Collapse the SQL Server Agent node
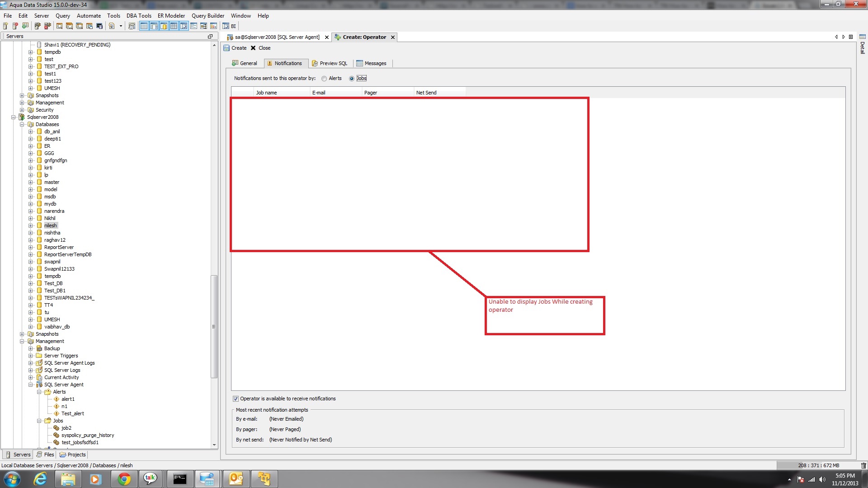This screenshot has height=488, width=868. [30, 385]
